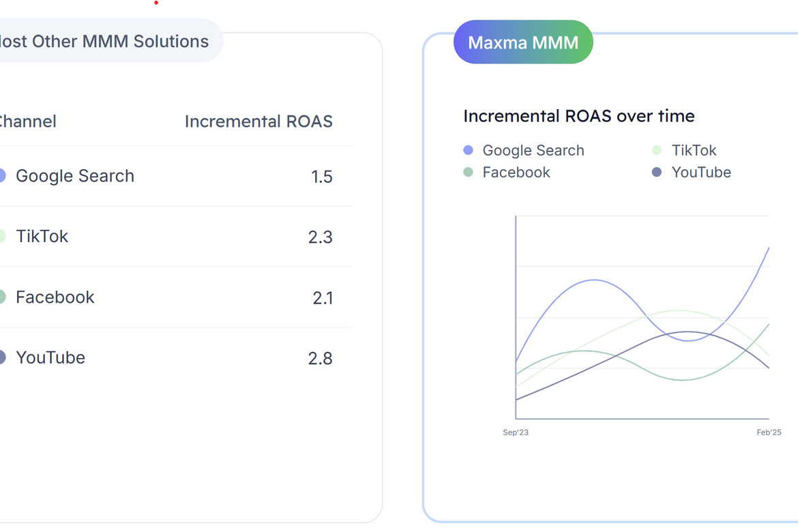This screenshot has height=532, width=798.
Task: Click the red recording indicator at top
Action: coord(156,4)
